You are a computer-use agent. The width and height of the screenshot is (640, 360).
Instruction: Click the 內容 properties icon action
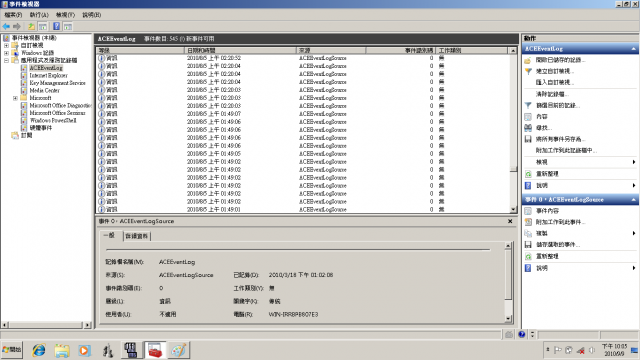point(528,117)
